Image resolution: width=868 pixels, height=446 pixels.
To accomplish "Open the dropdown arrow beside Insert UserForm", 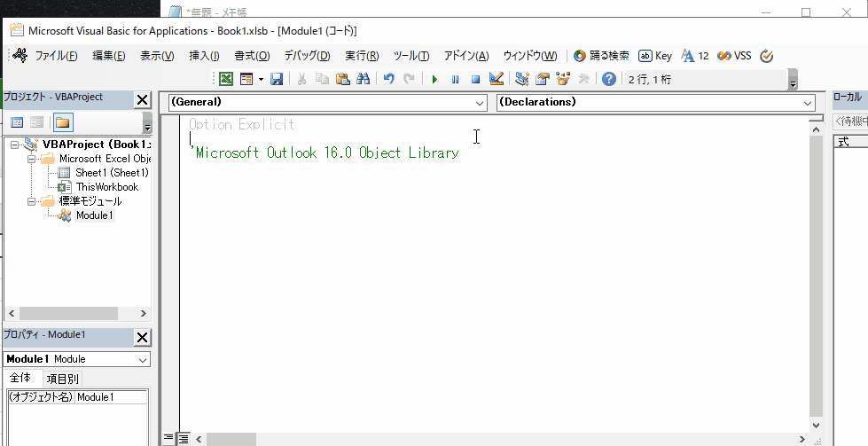I will (261, 79).
